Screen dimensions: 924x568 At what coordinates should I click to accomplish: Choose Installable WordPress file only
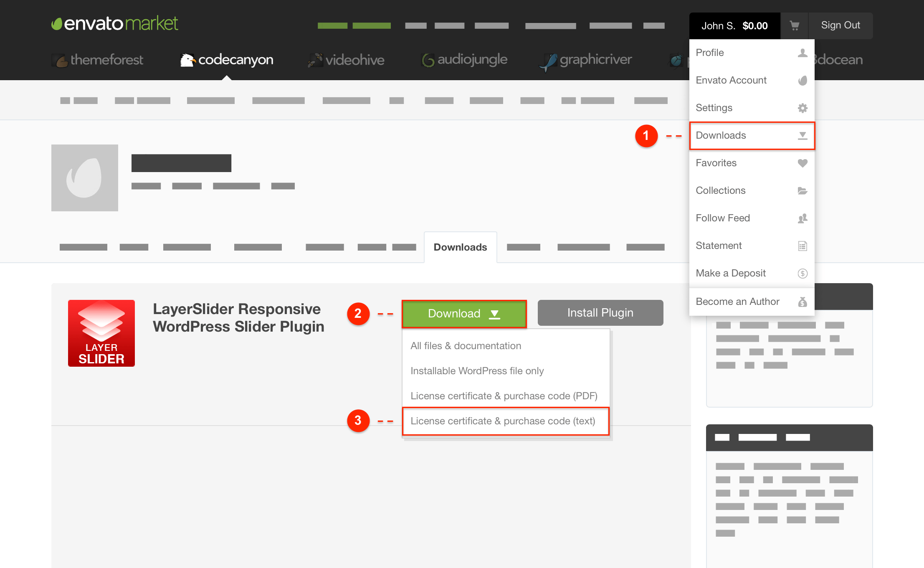point(506,371)
